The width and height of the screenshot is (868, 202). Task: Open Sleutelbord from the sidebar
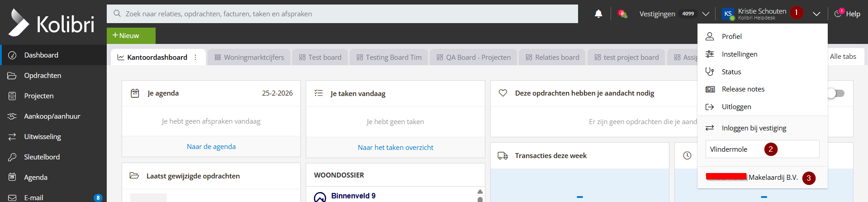pos(42,157)
